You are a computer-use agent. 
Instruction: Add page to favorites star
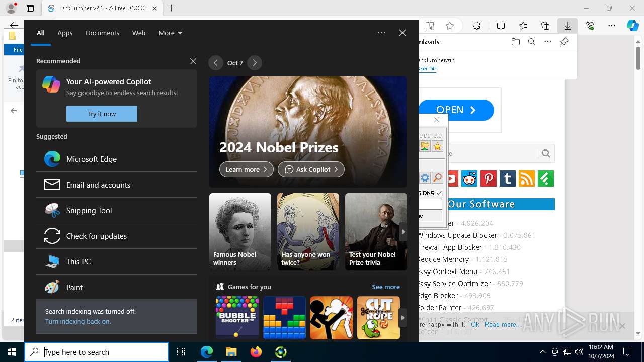(x=450, y=26)
